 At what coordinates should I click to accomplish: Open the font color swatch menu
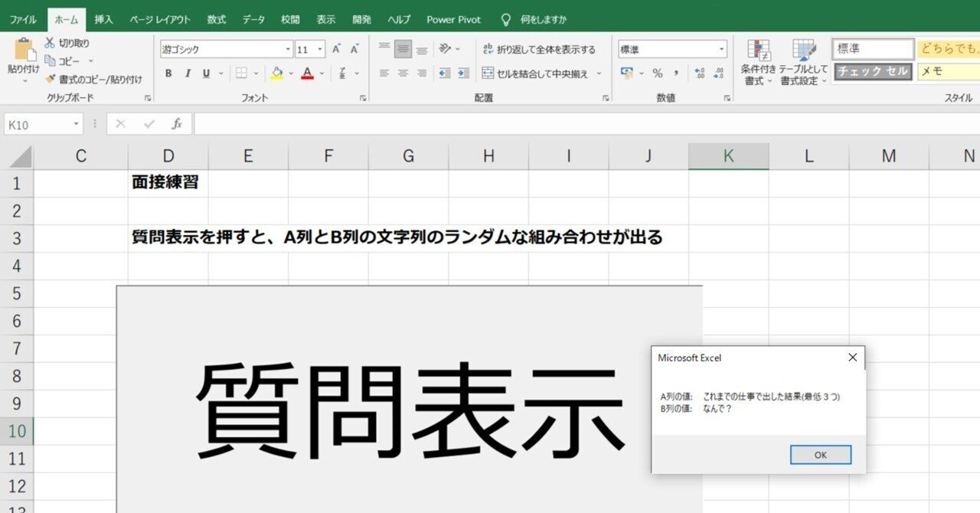tap(306, 74)
